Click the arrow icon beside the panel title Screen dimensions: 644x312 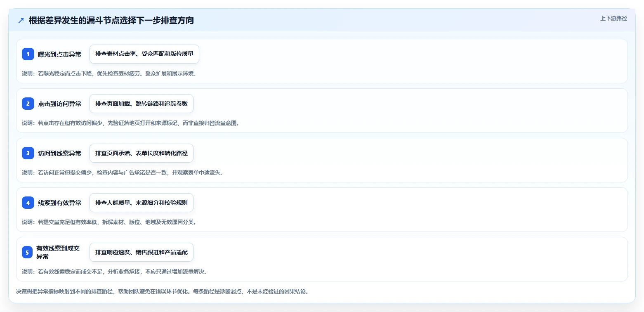tap(21, 21)
